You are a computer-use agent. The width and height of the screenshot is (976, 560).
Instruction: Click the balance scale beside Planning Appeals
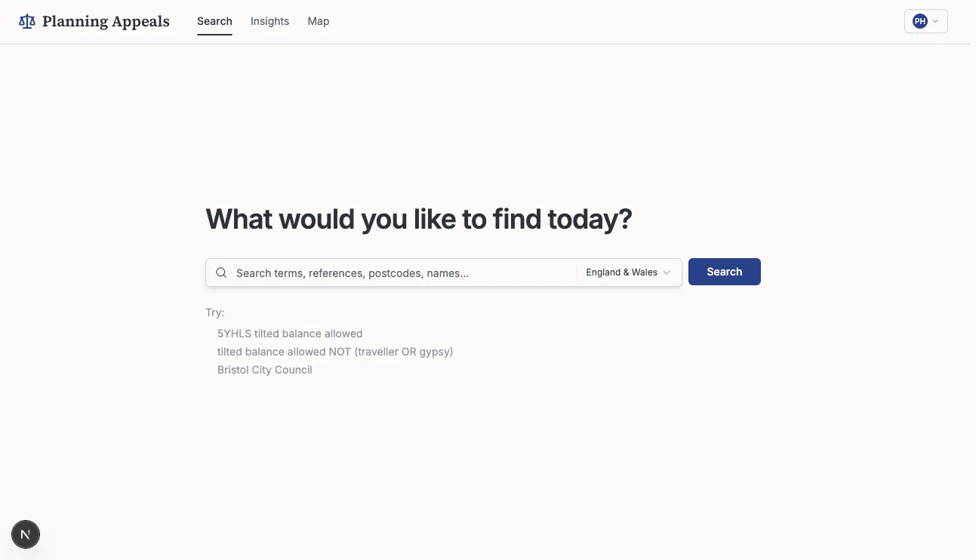point(26,21)
